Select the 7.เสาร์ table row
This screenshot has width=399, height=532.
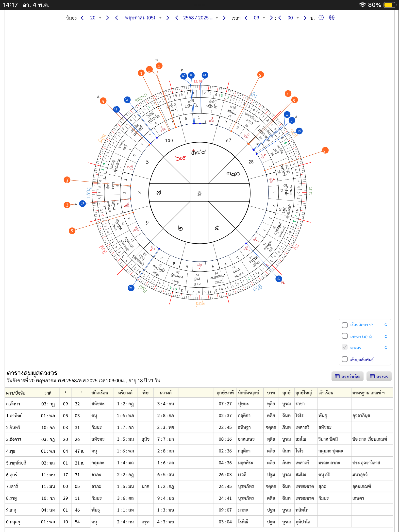tap(199, 486)
